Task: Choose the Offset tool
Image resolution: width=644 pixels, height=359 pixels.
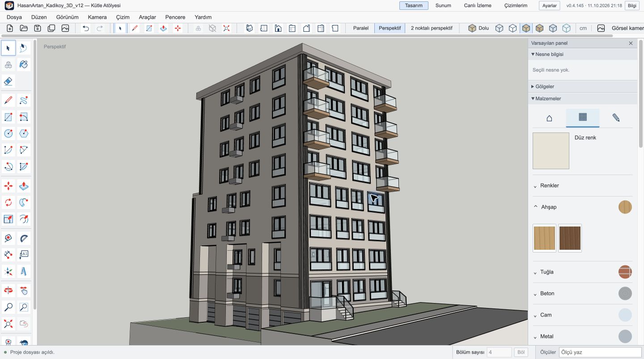Action: click(24, 219)
